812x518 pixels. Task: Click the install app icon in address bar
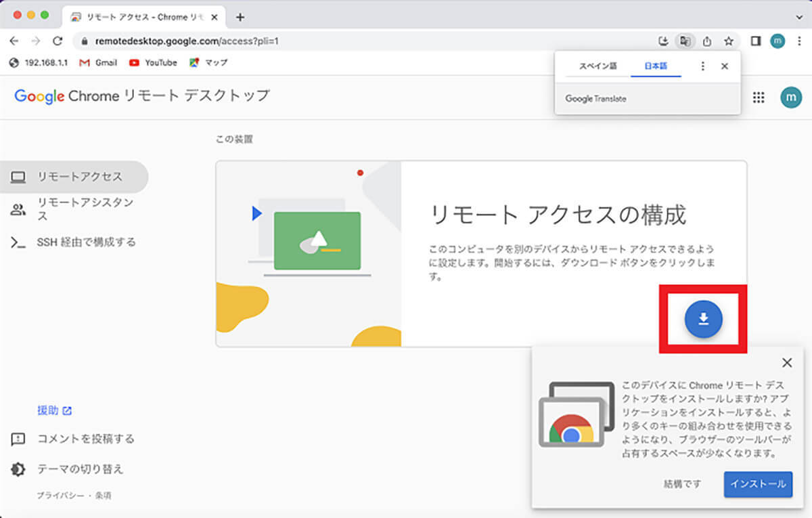click(664, 41)
